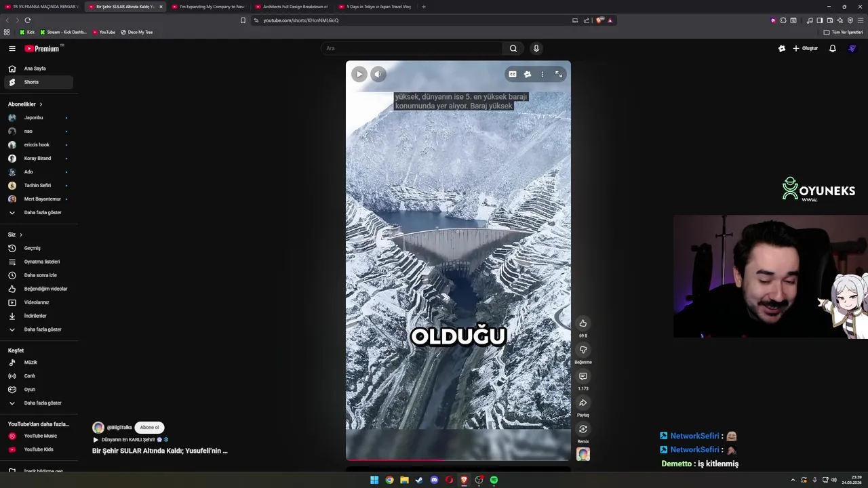Screen dimensions: 868x488
Task: Open the Japonbu subscription channel
Action: [38, 118]
